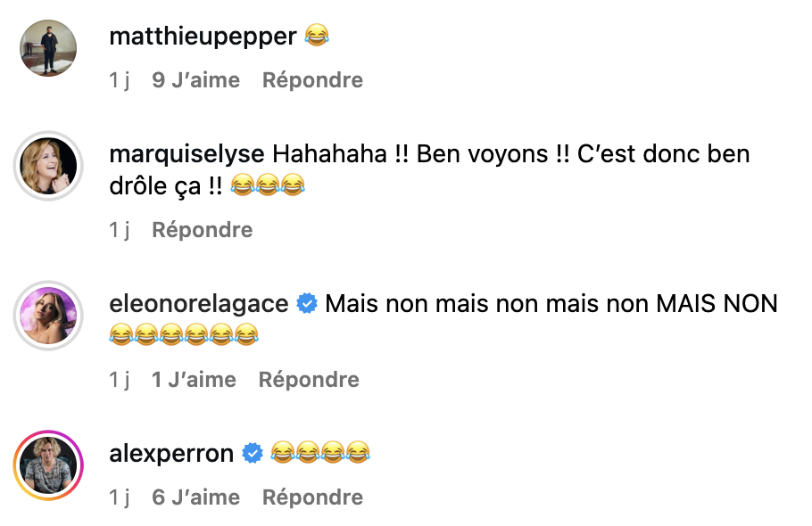Click the timestamp on marquiselyse's comment
Screen dimensions: 812x526
(120, 230)
